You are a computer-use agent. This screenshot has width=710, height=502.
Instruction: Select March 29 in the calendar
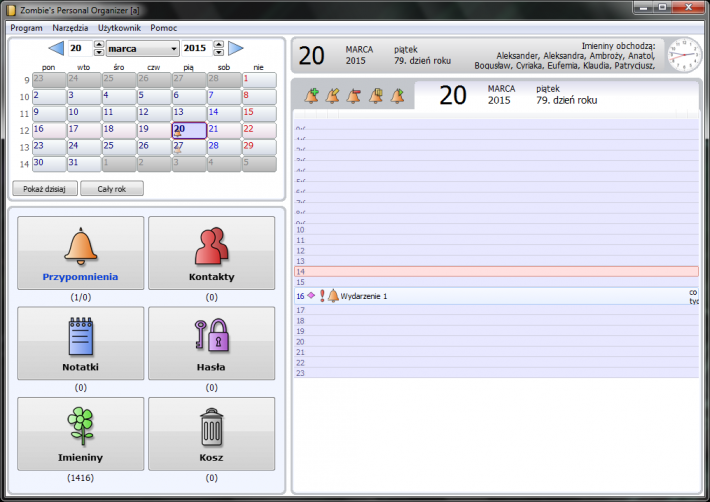[259, 147]
